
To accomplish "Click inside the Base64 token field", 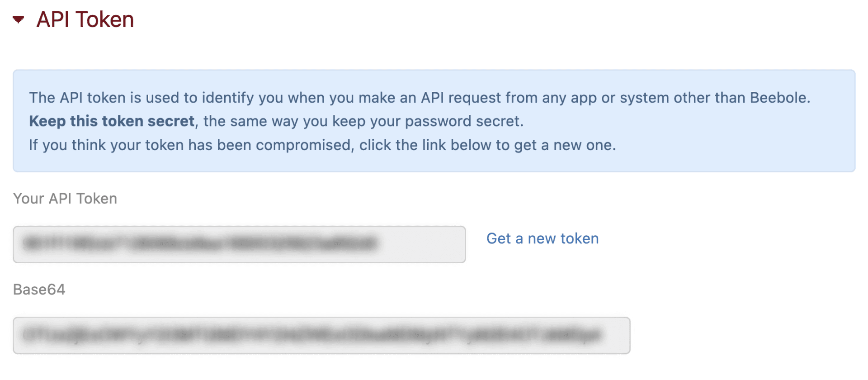I will tap(321, 336).
